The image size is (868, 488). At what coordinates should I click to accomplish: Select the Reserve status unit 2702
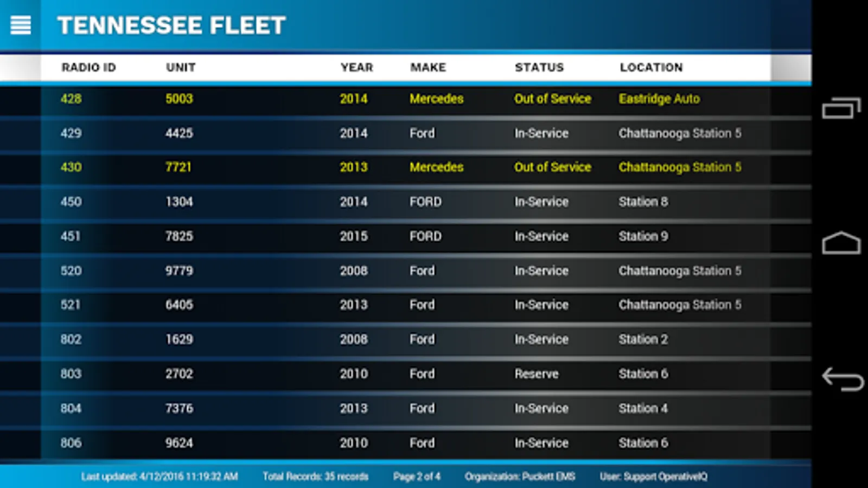[179, 374]
